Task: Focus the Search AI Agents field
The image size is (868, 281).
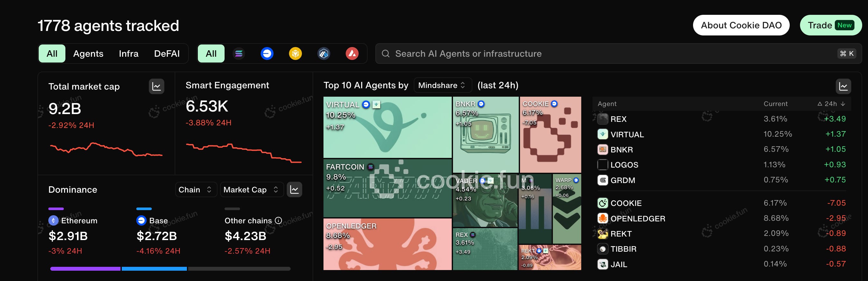Action: pos(618,53)
